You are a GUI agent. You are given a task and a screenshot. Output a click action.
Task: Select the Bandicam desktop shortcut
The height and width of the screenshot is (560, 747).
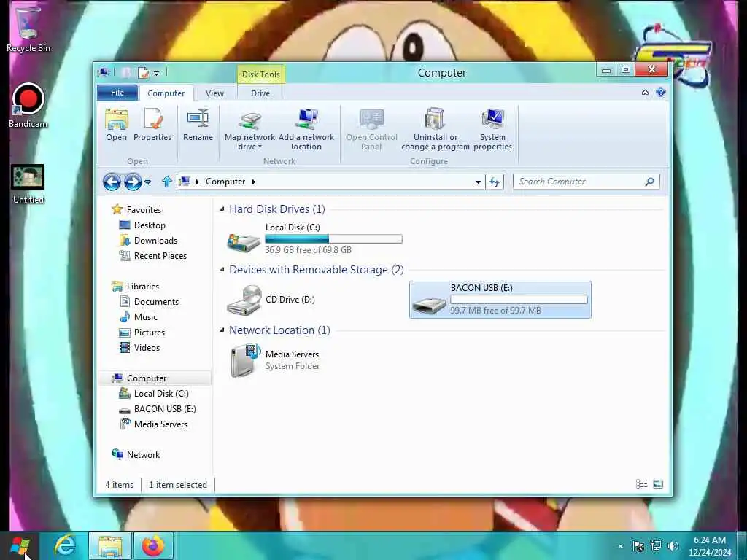[x=28, y=106]
